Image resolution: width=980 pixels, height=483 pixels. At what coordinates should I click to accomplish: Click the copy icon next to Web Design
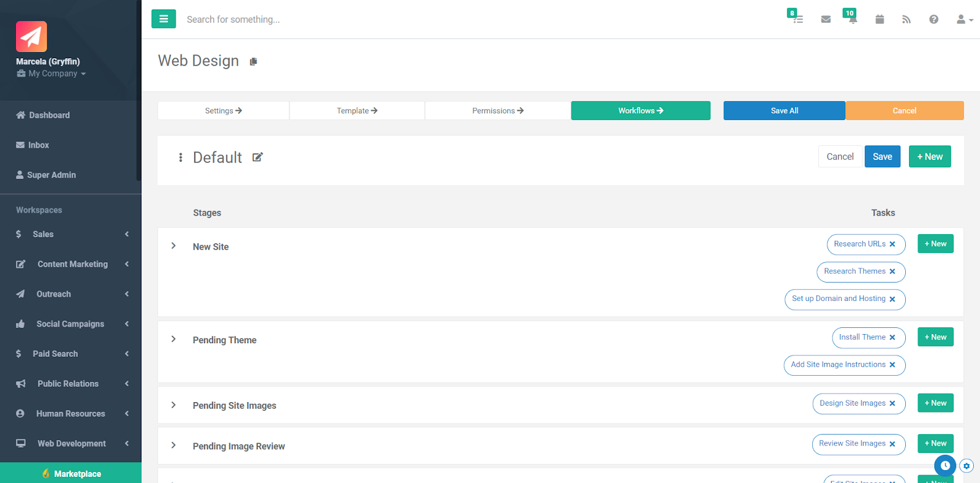click(254, 61)
